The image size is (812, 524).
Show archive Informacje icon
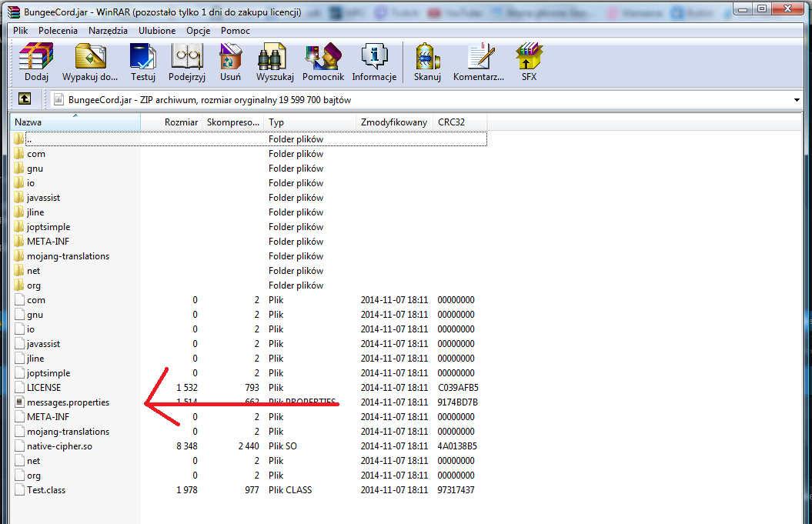point(374,62)
